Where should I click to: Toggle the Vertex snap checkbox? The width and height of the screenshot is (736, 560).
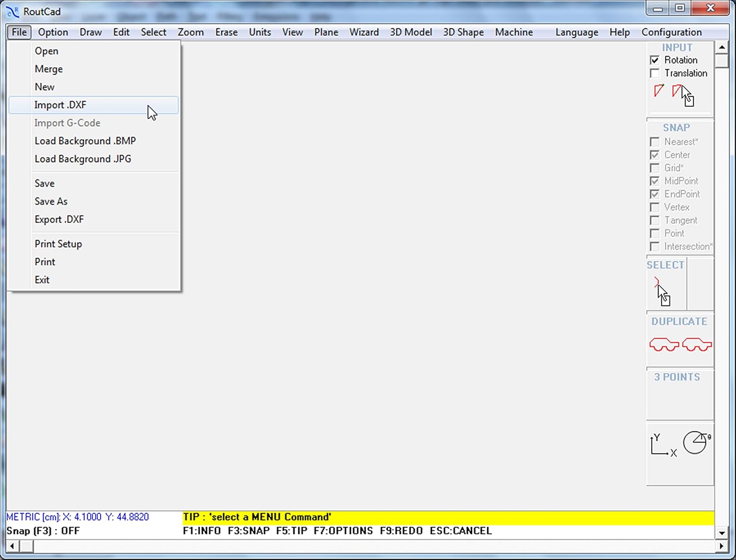tap(655, 207)
